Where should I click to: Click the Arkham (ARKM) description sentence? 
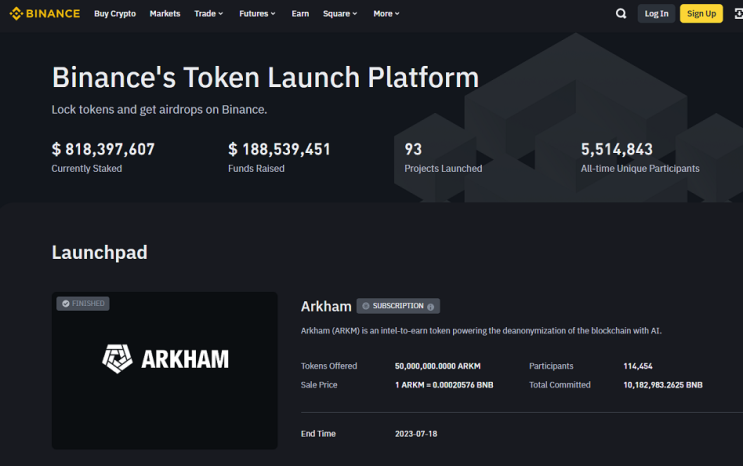point(481,330)
